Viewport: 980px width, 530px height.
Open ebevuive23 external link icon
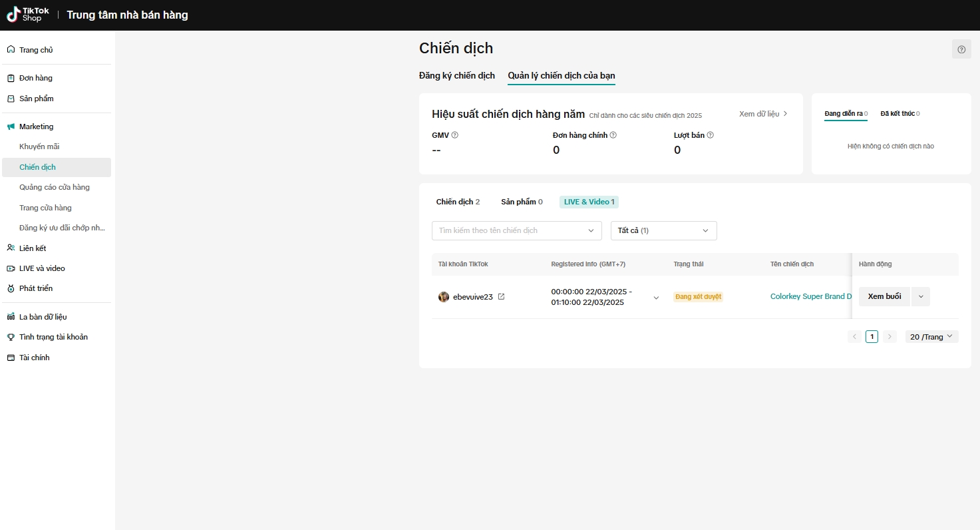pyautogui.click(x=502, y=297)
